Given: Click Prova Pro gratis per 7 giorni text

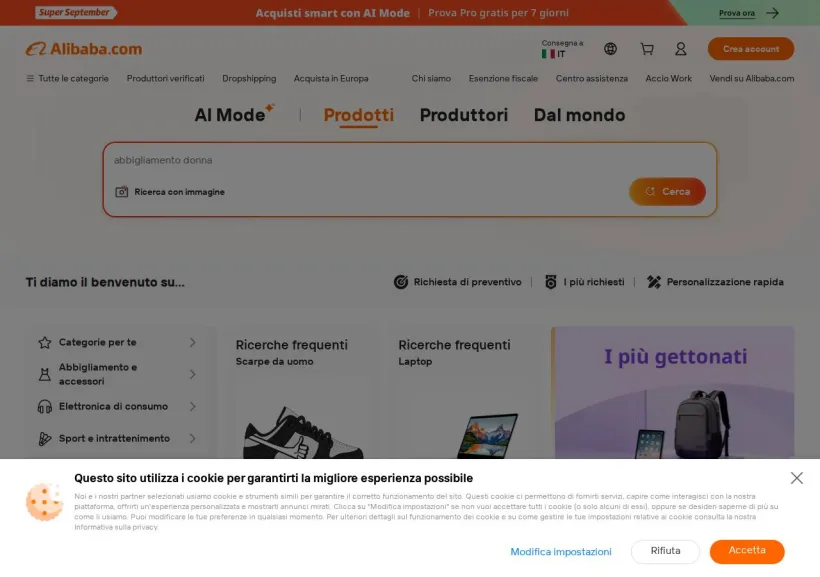Looking at the screenshot, I should [498, 13].
